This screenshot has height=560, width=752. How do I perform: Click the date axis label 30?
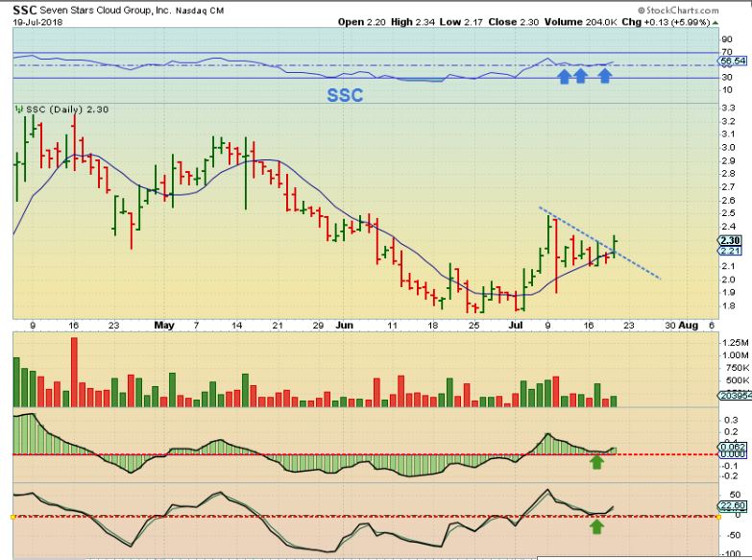[670, 326]
